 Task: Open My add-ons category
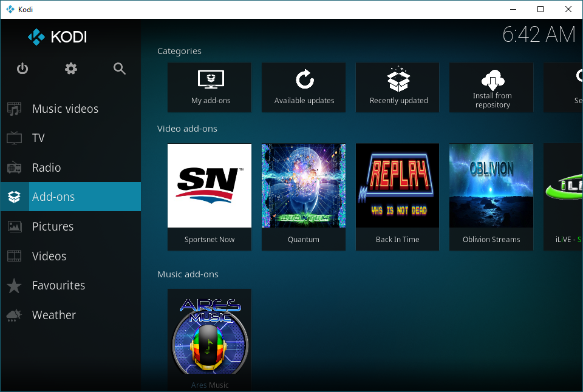click(x=210, y=87)
